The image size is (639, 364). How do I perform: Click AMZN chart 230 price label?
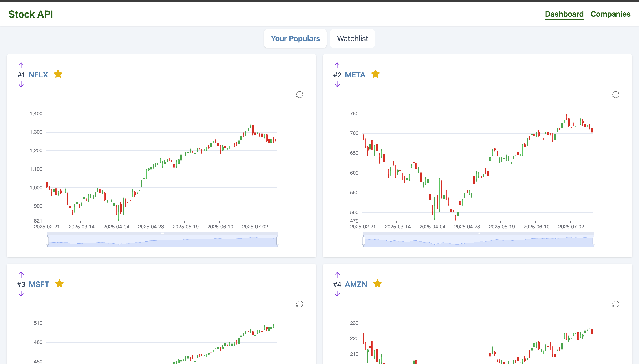tap(354, 323)
